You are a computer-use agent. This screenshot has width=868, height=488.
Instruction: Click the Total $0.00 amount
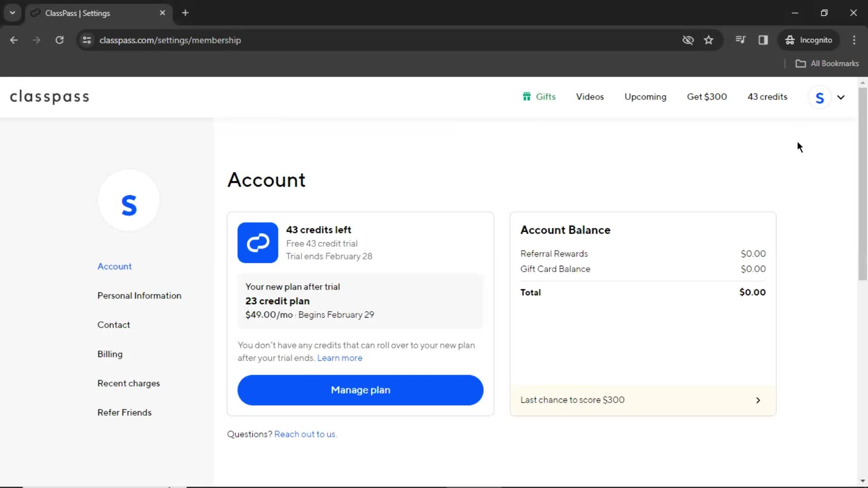pos(752,292)
